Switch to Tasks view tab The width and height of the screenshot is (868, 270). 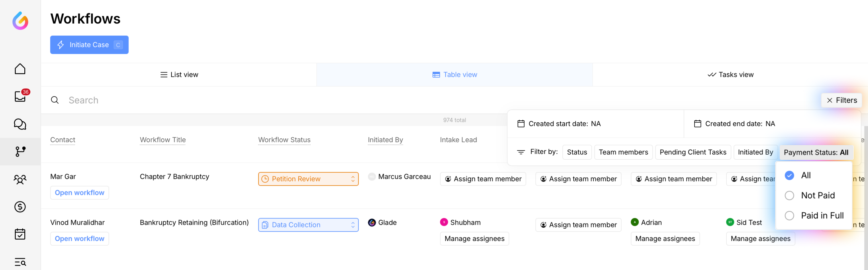click(730, 75)
